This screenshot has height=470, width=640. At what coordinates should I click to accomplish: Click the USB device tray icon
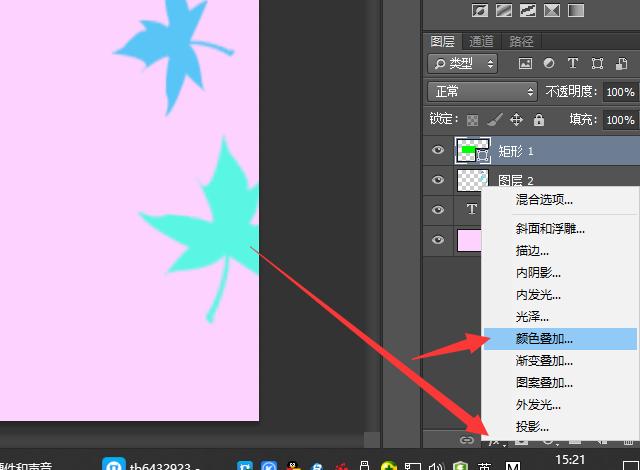(x=364, y=466)
